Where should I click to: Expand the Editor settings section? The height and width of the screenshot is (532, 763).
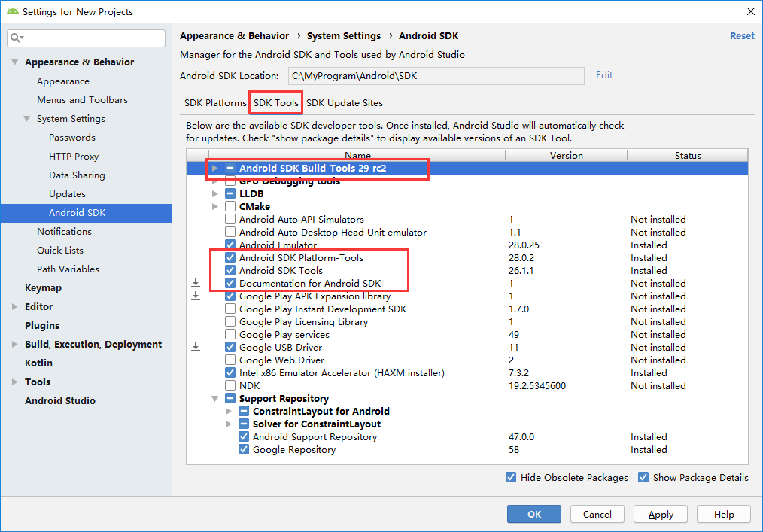(x=14, y=307)
